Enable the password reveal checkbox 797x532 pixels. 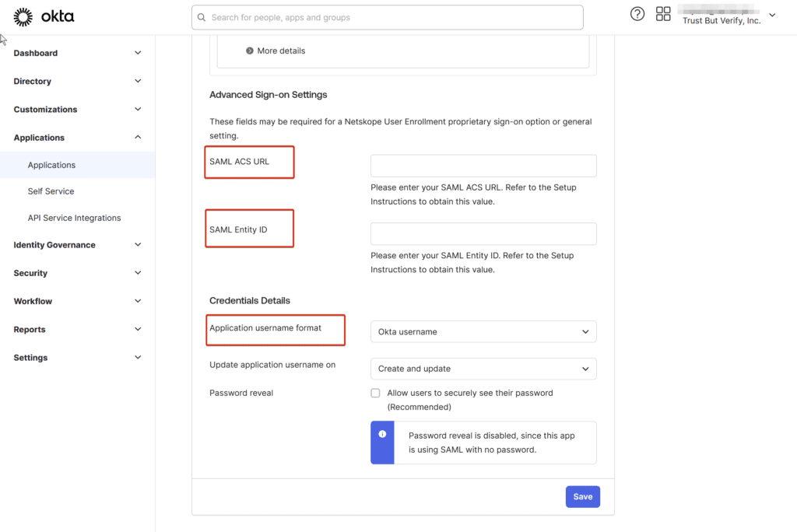click(x=375, y=393)
